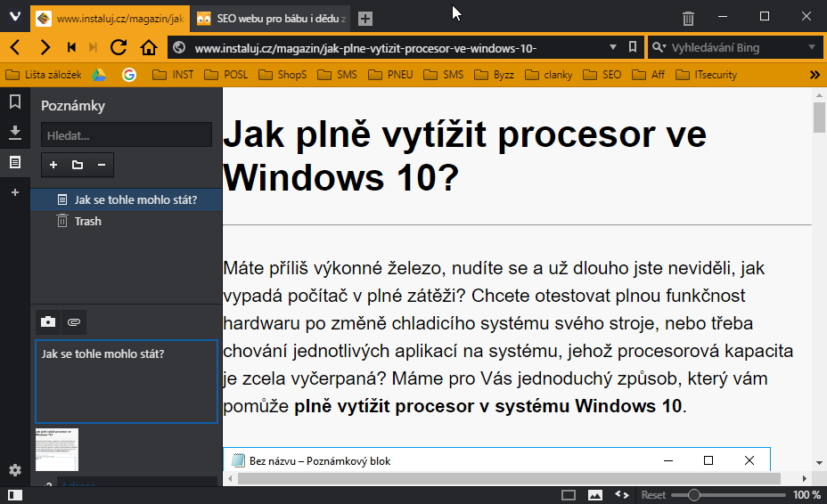Click the Hledat search field in notes

pos(127,135)
